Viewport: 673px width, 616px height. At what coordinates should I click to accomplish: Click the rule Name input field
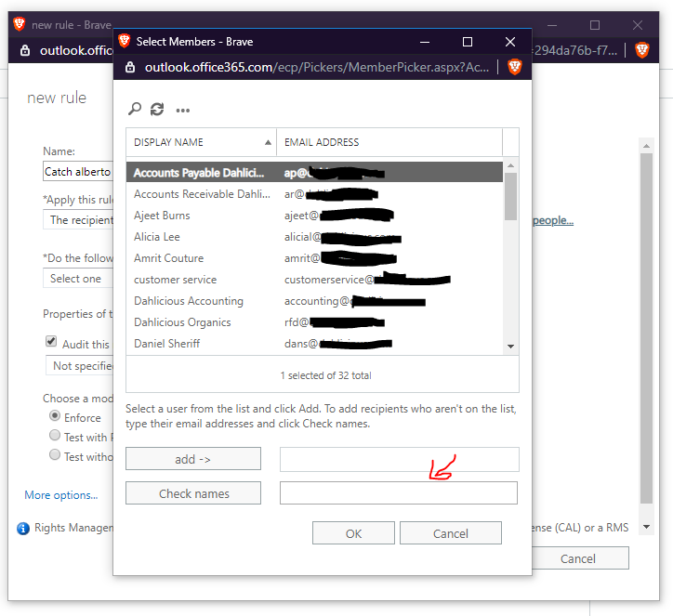tap(78, 172)
